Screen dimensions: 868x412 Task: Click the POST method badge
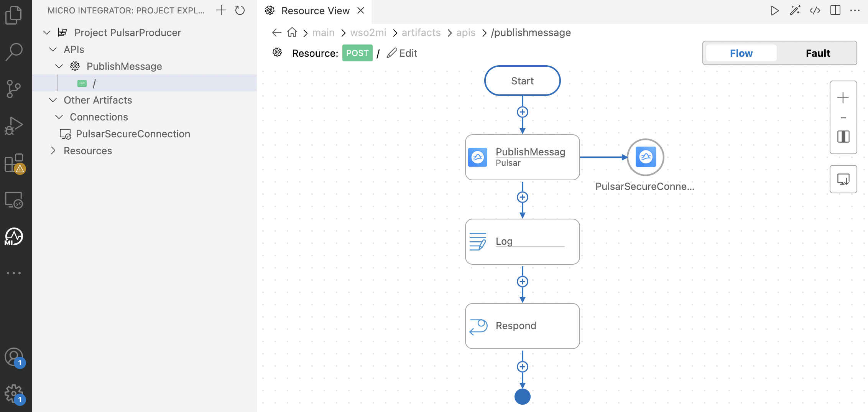pyautogui.click(x=357, y=53)
